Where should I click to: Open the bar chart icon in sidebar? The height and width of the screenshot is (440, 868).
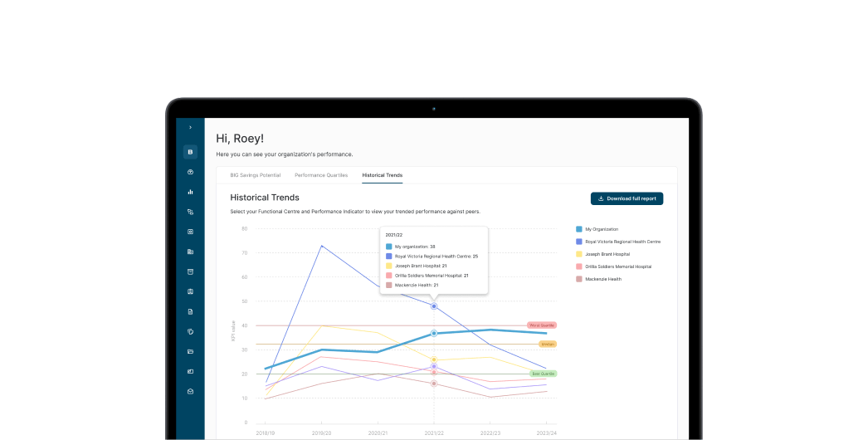click(x=190, y=192)
